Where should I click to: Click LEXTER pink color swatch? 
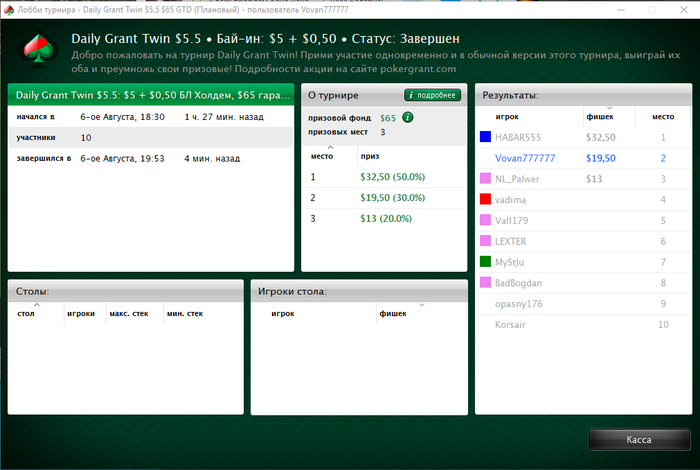click(x=485, y=241)
